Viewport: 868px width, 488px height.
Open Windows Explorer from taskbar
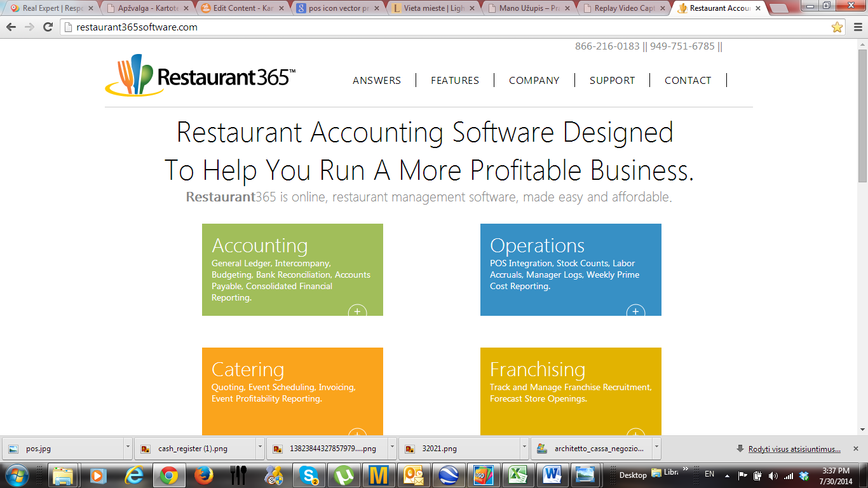pos(63,475)
